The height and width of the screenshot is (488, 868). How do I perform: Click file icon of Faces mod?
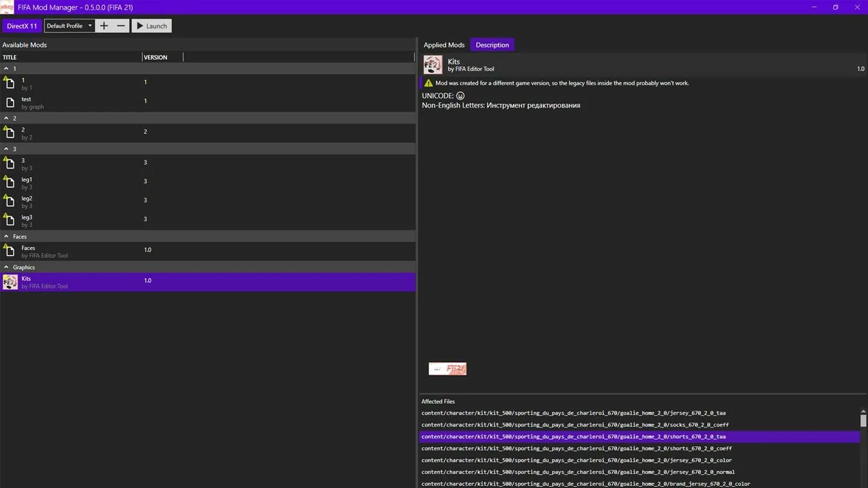coord(9,251)
